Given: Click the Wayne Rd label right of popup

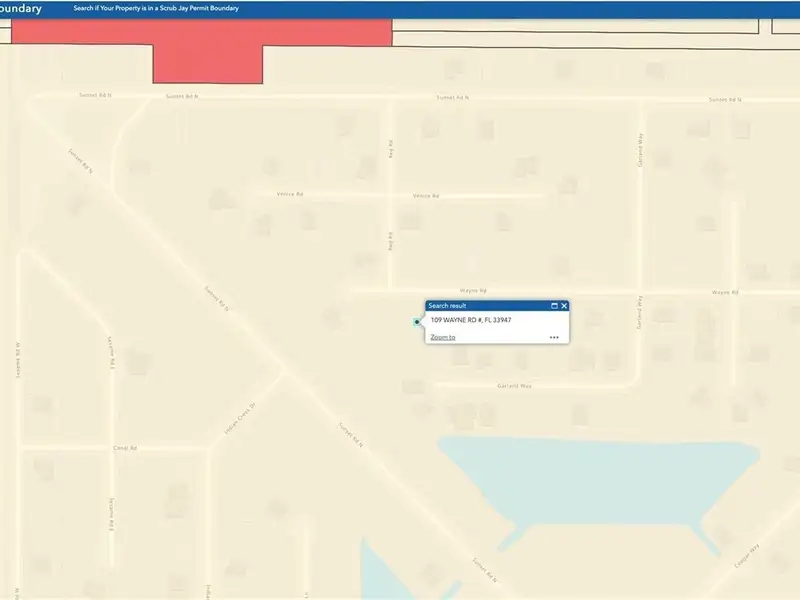Looking at the screenshot, I should (724, 292).
